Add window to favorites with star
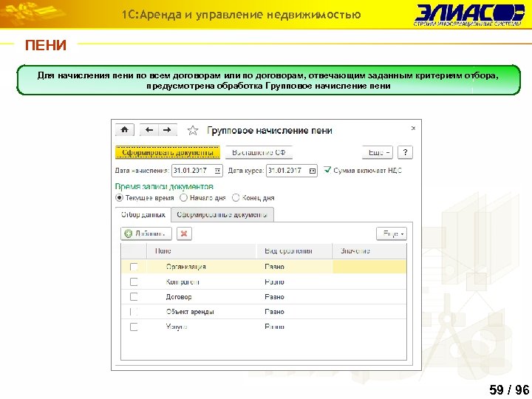Image resolution: width=532 pixels, height=399 pixels. click(193, 130)
